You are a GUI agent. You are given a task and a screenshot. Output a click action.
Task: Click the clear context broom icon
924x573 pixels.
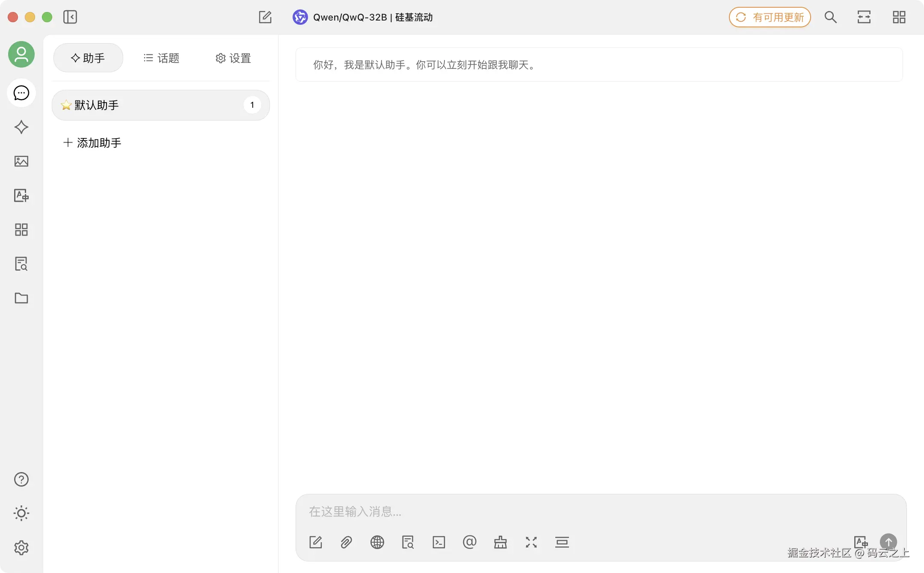pos(500,542)
